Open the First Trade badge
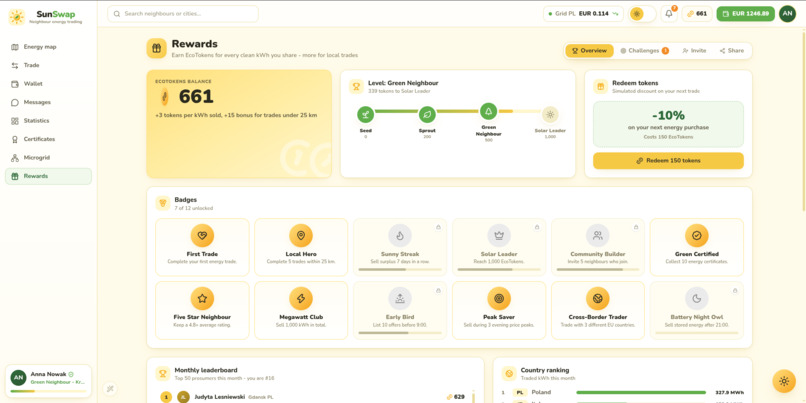The height and width of the screenshot is (403, 806). [x=202, y=247]
